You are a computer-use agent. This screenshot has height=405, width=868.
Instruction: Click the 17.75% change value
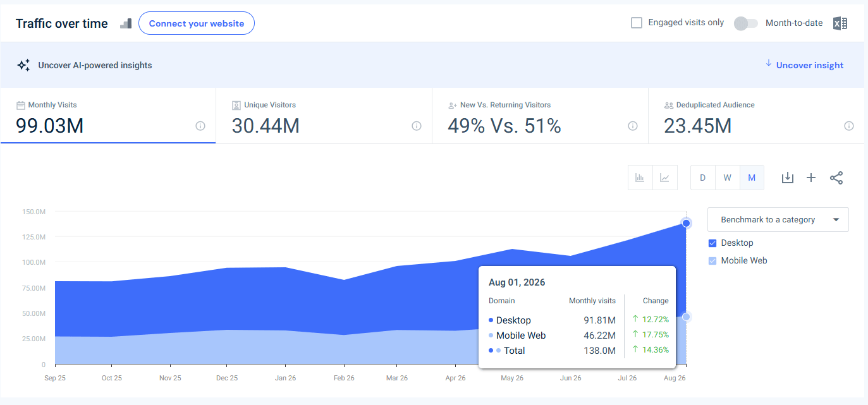pos(656,334)
